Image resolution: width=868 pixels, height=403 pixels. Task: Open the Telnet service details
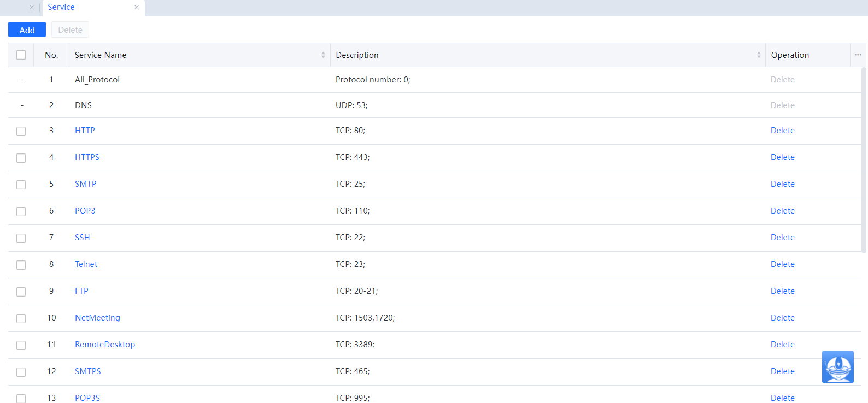86,264
